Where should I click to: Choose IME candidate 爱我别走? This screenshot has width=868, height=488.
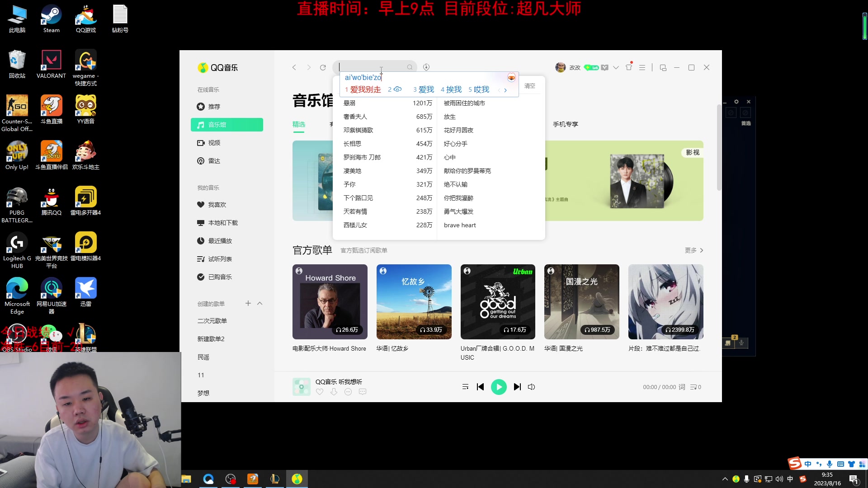[363, 89]
